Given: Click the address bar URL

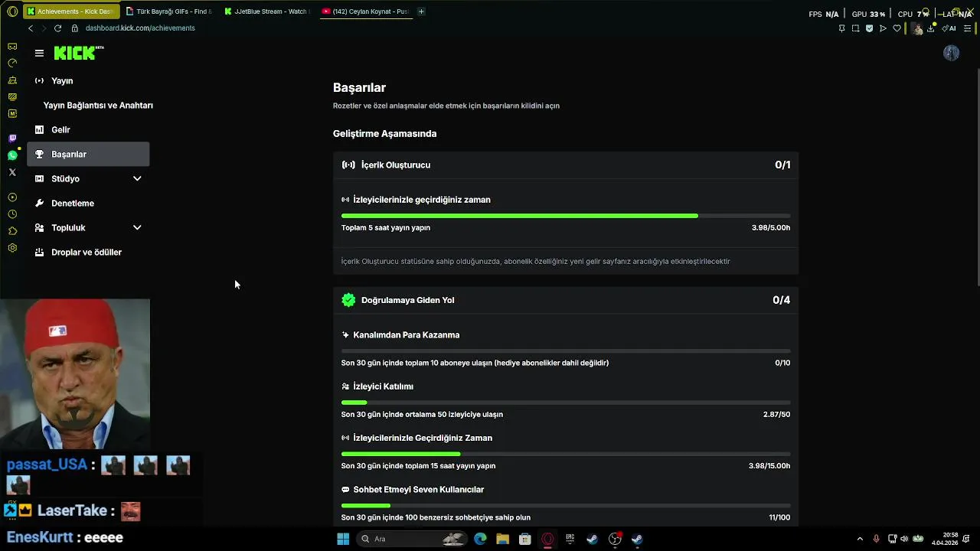Looking at the screenshot, I should pyautogui.click(x=140, y=28).
